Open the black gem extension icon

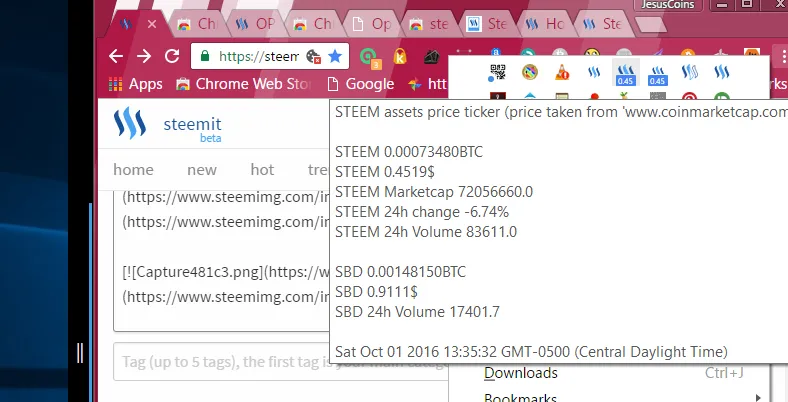tap(431, 57)
